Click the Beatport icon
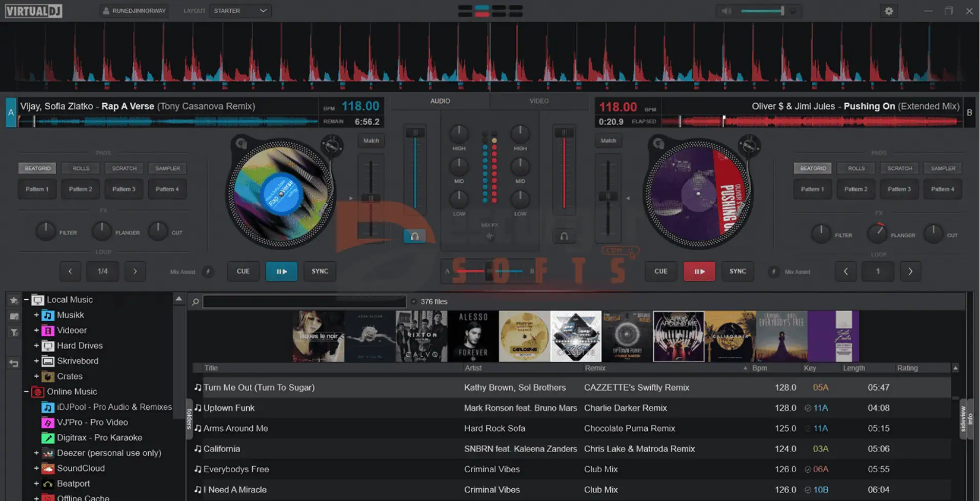980x501 pixels. pos(48,484)
